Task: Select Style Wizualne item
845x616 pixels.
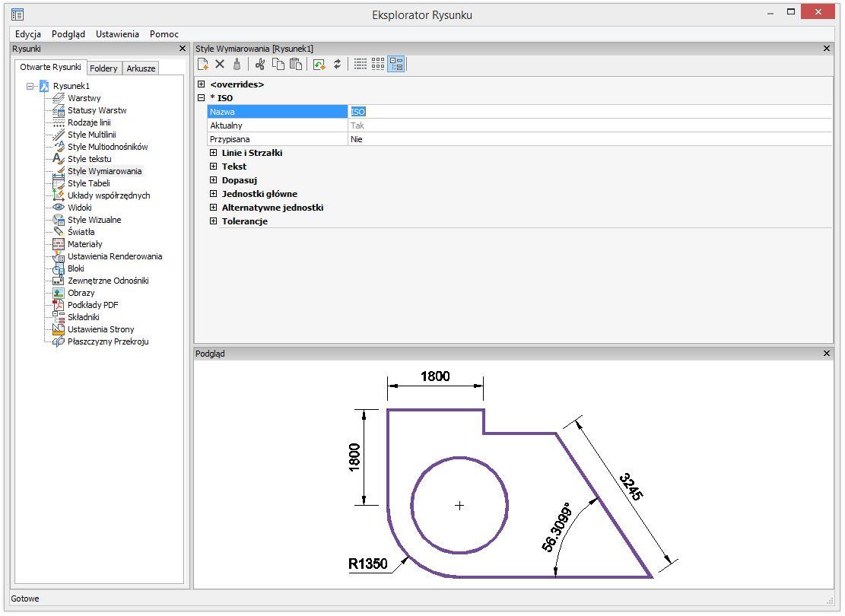Action: 94,220
